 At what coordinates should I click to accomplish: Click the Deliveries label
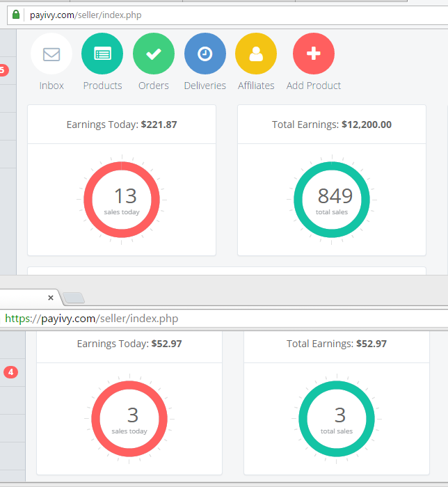[x=205, y=86]
